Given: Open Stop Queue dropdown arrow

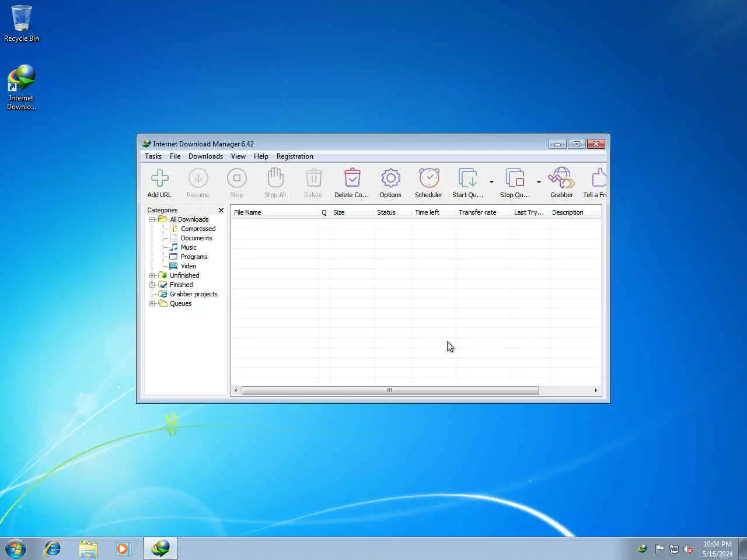Looking at the screenshot, I should tap(539, 182).
